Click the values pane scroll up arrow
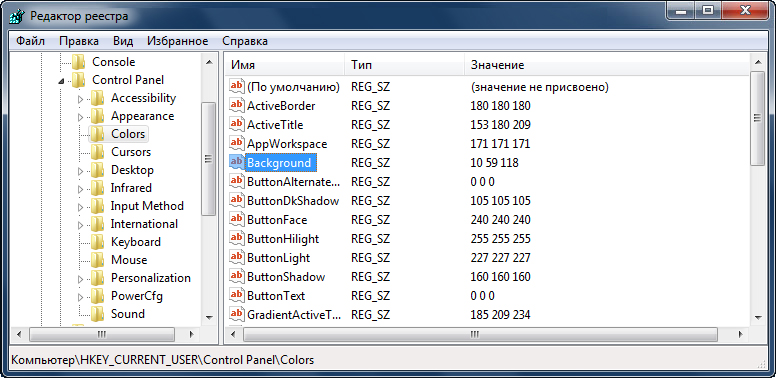776x378 pixels. [x=757, y=62]
